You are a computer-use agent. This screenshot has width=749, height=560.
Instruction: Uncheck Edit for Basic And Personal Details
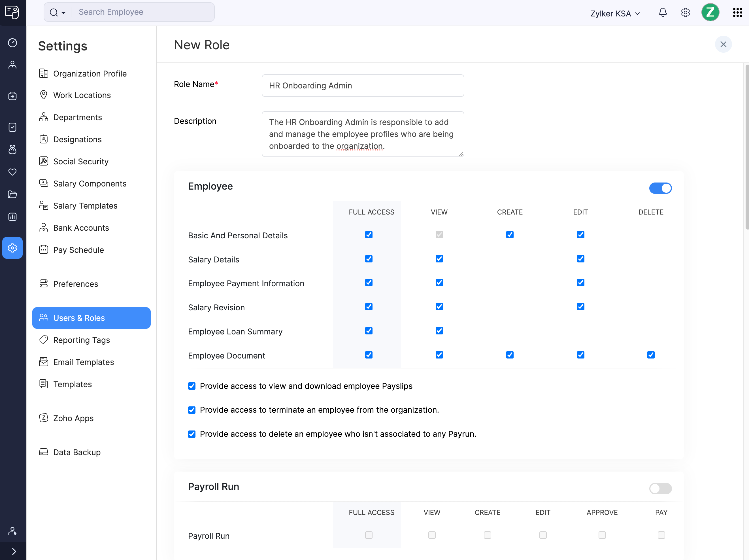tap(580, 235)
